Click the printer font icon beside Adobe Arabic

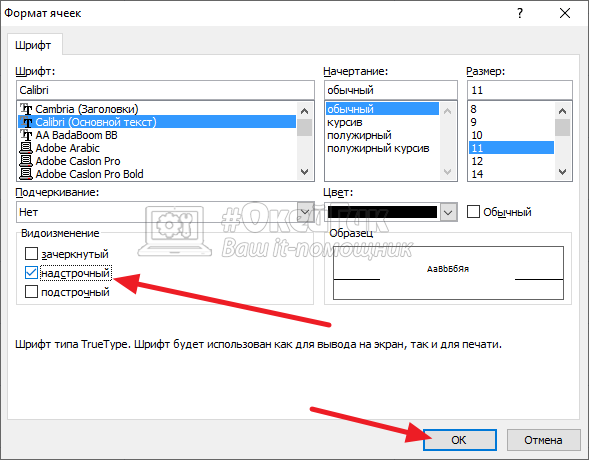(26, 148)
